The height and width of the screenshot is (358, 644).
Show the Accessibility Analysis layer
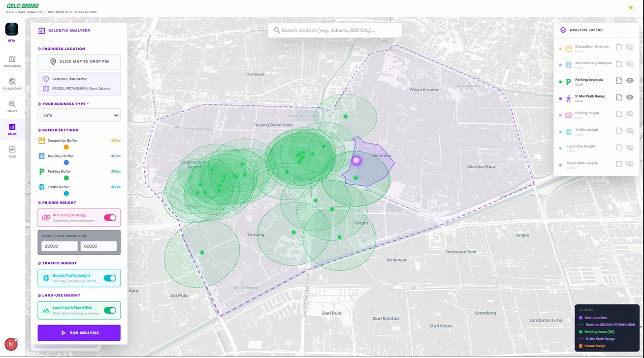(630, 64)
